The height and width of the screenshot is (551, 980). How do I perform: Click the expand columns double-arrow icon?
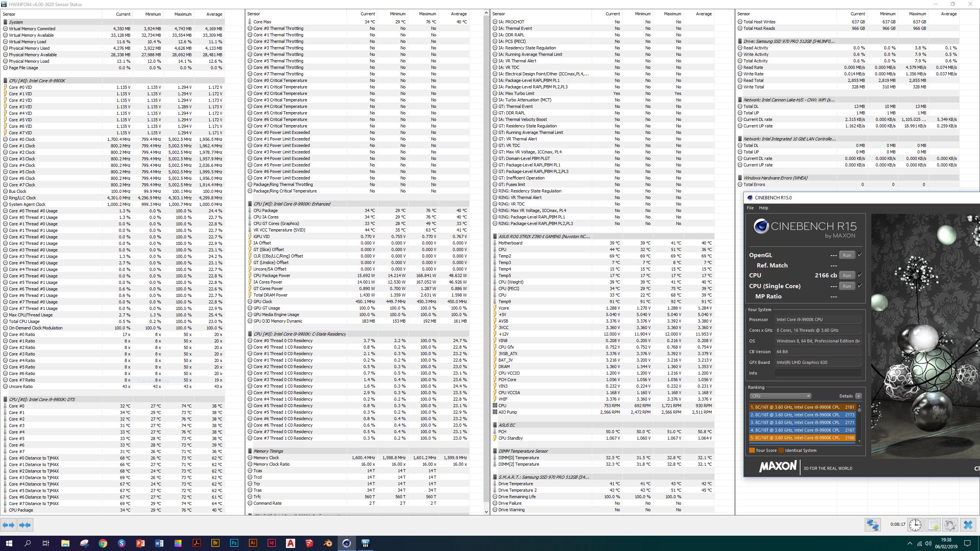pos(9,525)
